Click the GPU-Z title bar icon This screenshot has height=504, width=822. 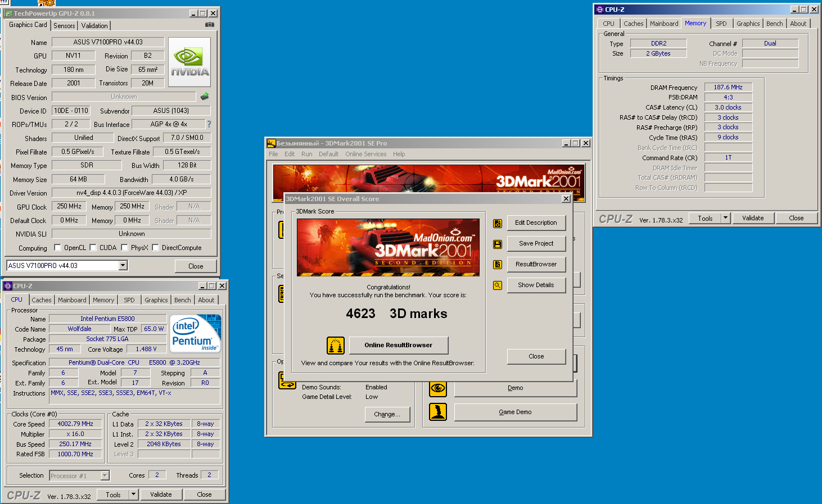[8, 13]
